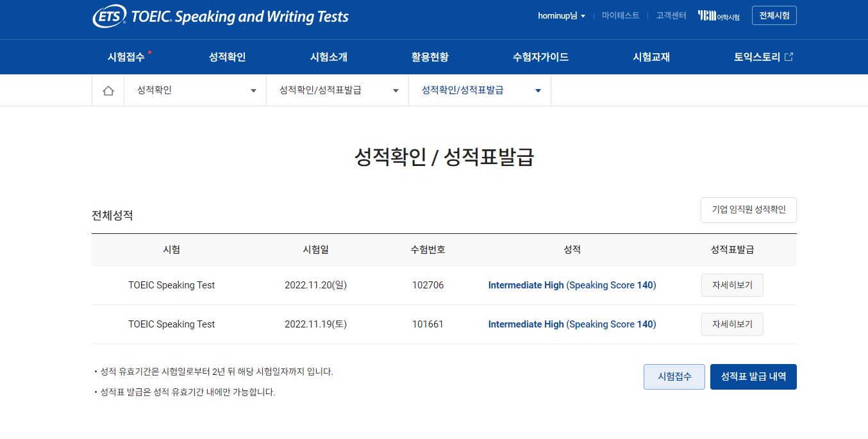Viewport: 868px width, 439px height.
Task: Open the 시험접수 main menu
Action: pos(126,57)
